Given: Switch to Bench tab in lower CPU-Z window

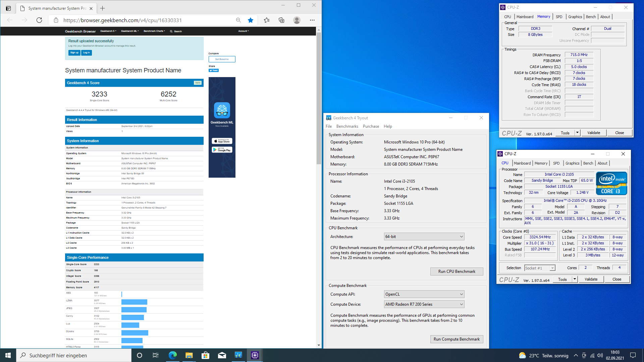Looking at the screenshot, I should [x=588, y=163].
